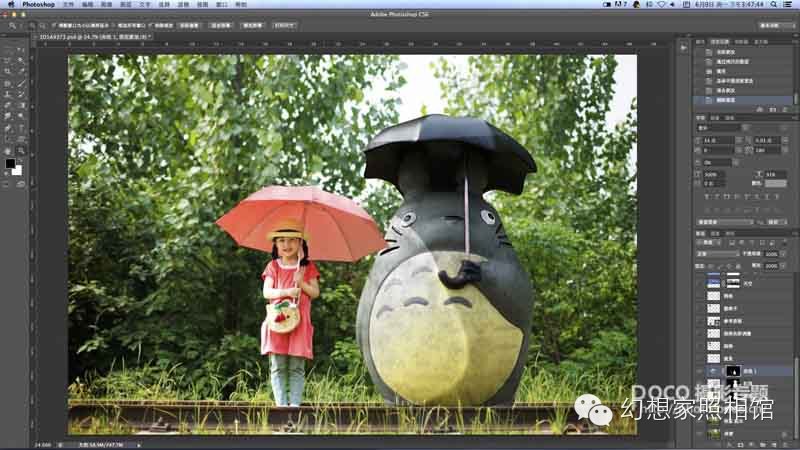
Task: Click background color swatch
Action: 17,170
